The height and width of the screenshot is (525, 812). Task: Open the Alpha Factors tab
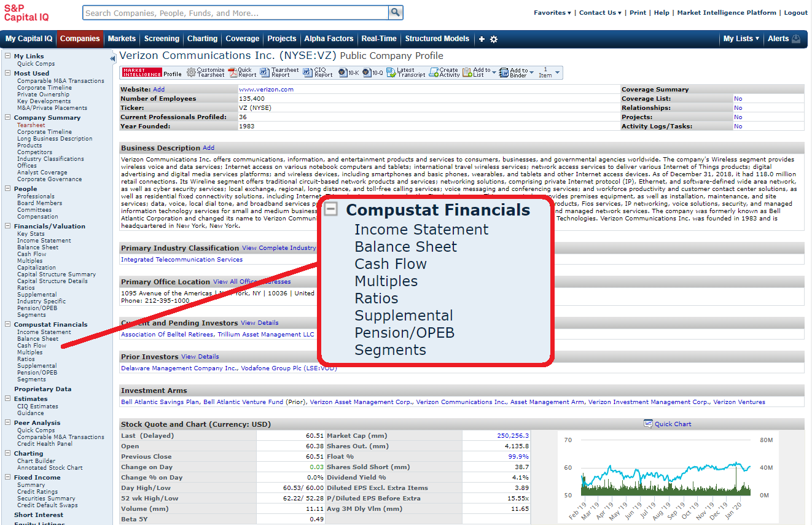[329, 39]
